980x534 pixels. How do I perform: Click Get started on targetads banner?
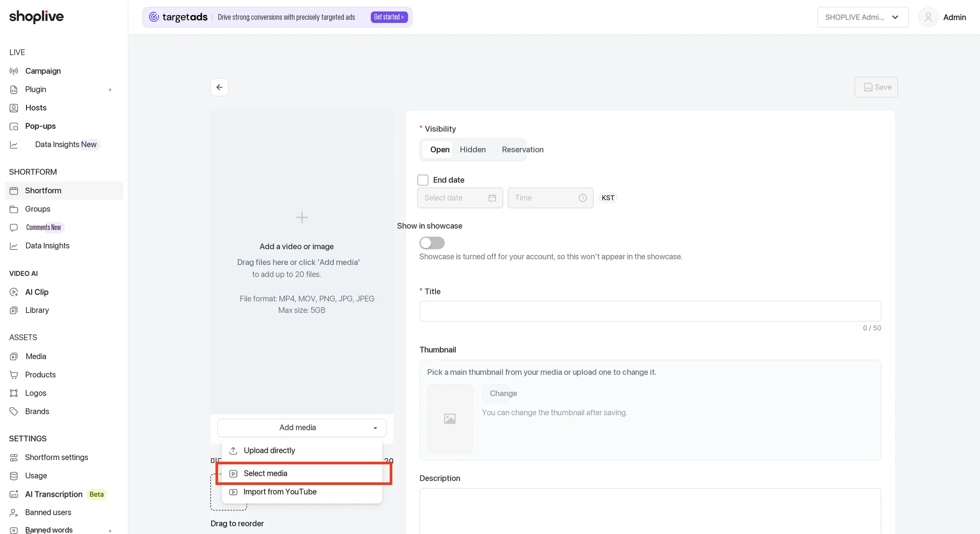click(x=389, y=17)
